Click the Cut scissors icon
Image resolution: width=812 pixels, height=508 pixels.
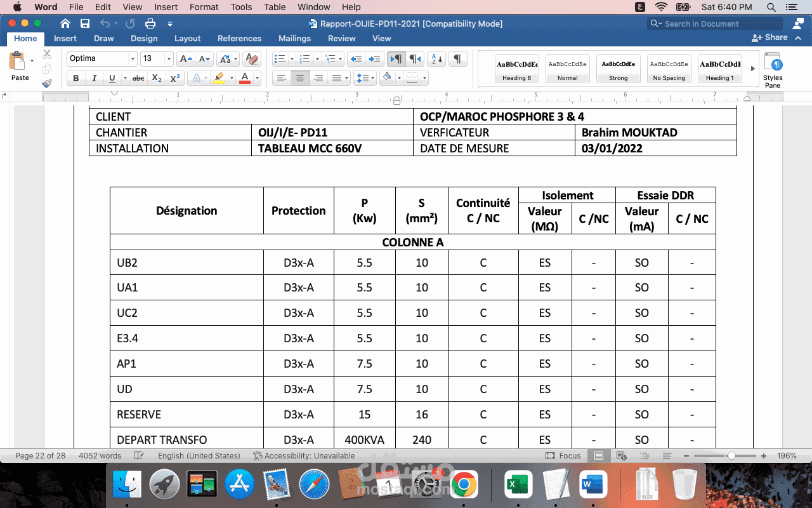47,55
